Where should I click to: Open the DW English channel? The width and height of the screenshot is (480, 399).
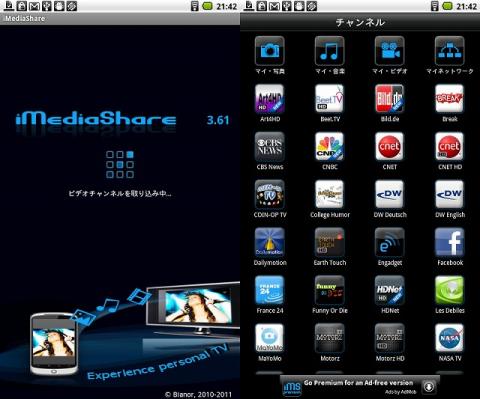[x=450, y=195]
